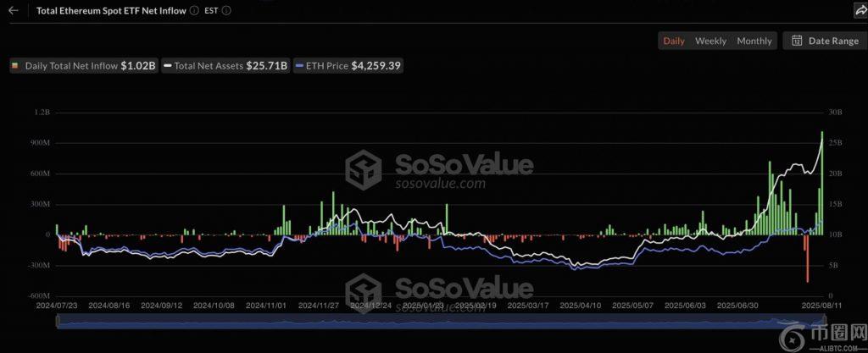
Task: Open info icon next to EST
Action: click(225, 11)
